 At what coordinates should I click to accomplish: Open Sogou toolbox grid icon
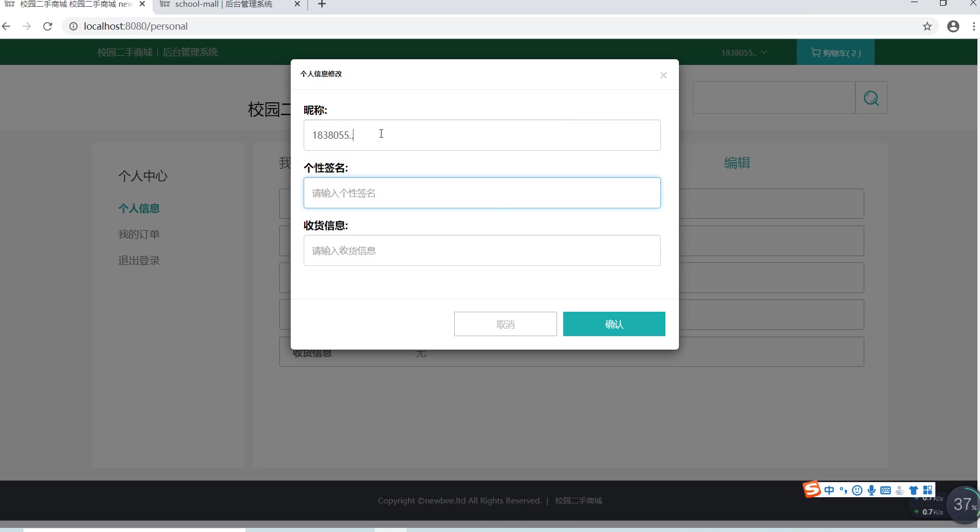pyautogui.click(x=928, y=490)
